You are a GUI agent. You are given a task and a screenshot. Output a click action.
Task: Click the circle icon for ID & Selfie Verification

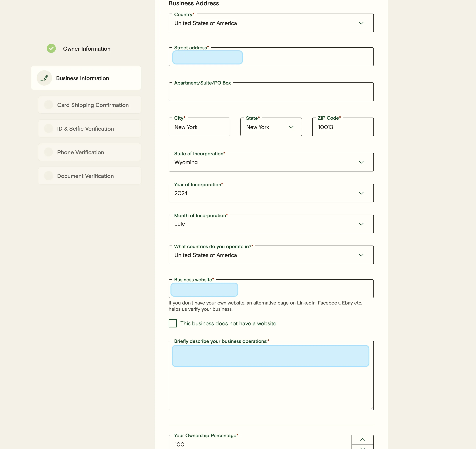(x=49, y=128)
